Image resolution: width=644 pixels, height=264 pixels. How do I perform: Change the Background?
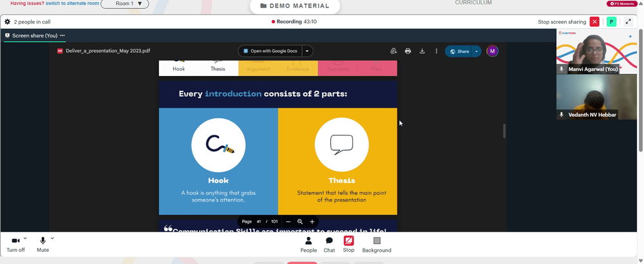(377, 245)
